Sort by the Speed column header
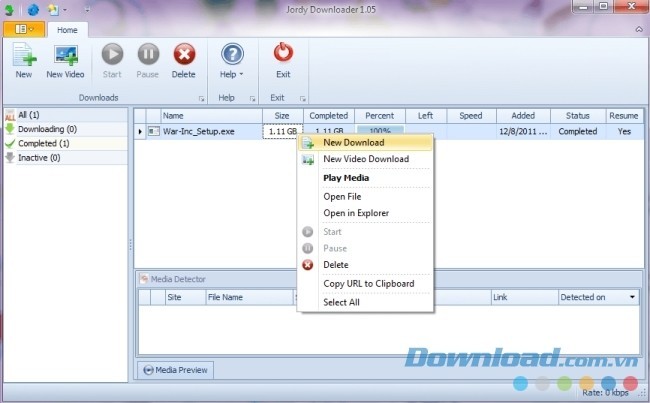The height and width of the screenshot is (403, 650). click(x=471, y=116)
